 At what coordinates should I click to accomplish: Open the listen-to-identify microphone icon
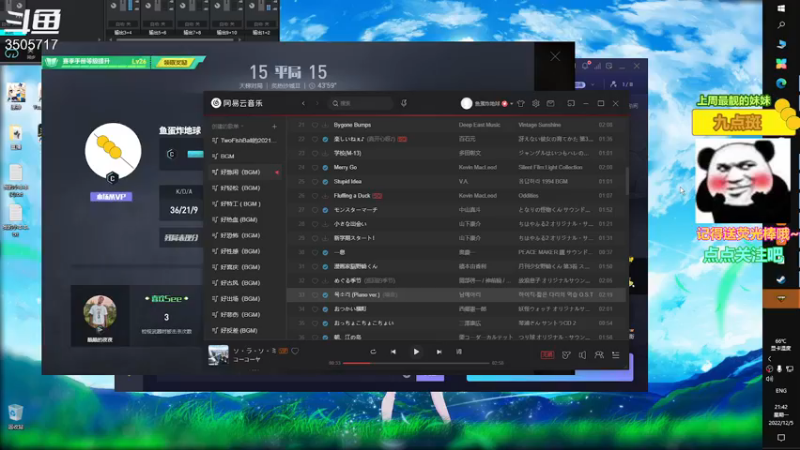point(404,104)
